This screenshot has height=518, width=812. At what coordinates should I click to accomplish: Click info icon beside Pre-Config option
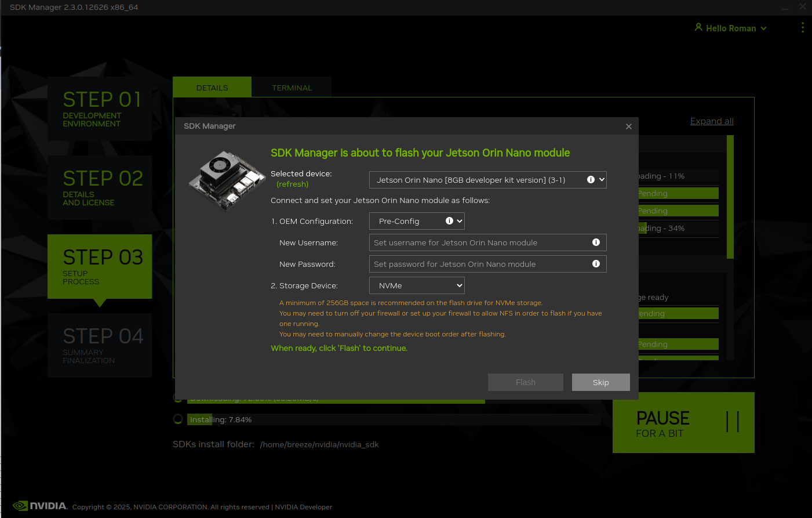tap(449, 221)
